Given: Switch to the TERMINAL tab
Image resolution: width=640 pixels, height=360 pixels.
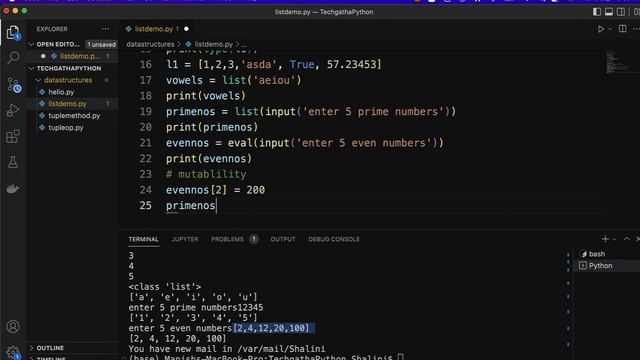Looking at the screenshot, I should pyautogui.click(x=143, y=239).
